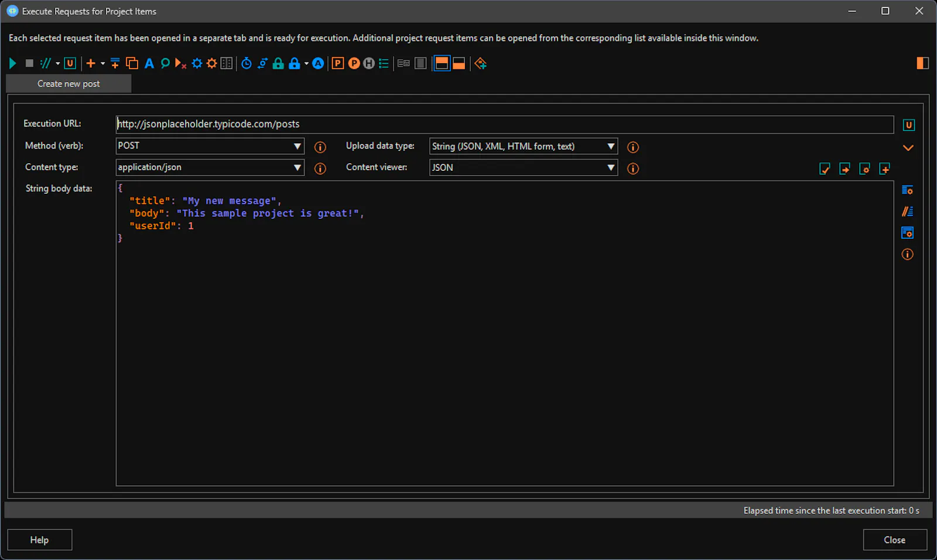937x560 pixels.
Task: Expand the orange chevron below the U icon
Action: point(908,148)
